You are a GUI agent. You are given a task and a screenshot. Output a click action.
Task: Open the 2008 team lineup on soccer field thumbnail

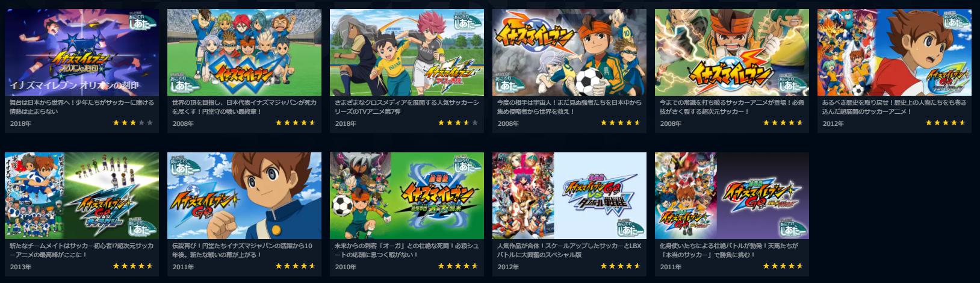click(244, 52)
